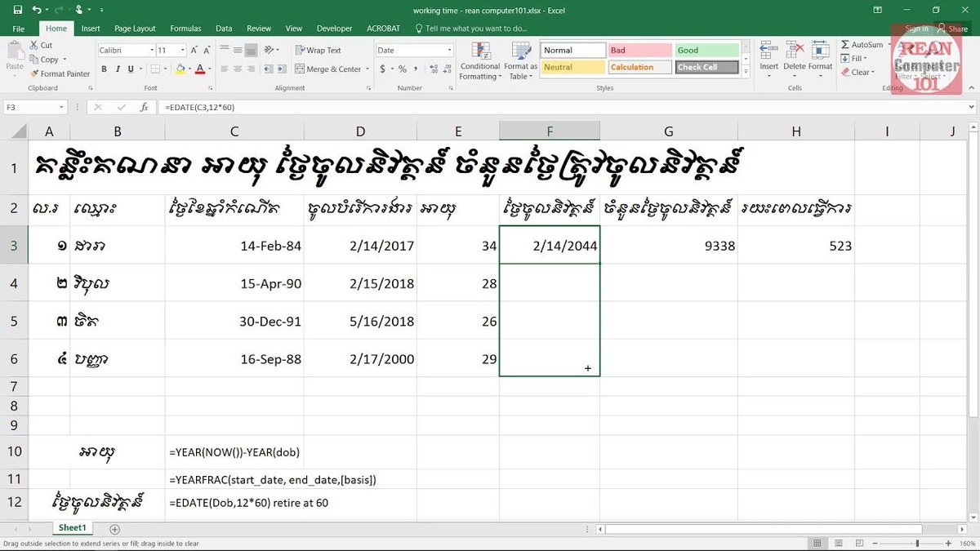The width and height of the screenshot is (980, 551).
Task: Apply the Good cell style
Action: point(706,49)
